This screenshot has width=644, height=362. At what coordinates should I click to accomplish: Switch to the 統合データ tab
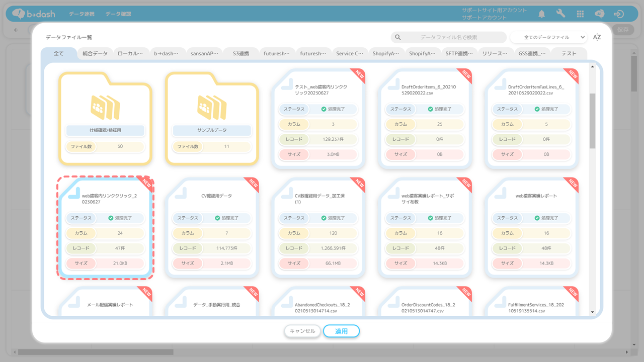coord(95,53)
